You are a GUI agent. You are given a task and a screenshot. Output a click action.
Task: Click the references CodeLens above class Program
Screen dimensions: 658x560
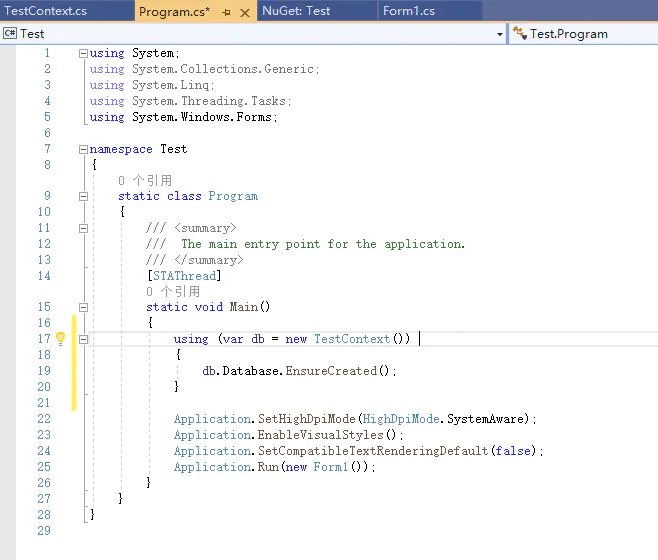(145, 181)
